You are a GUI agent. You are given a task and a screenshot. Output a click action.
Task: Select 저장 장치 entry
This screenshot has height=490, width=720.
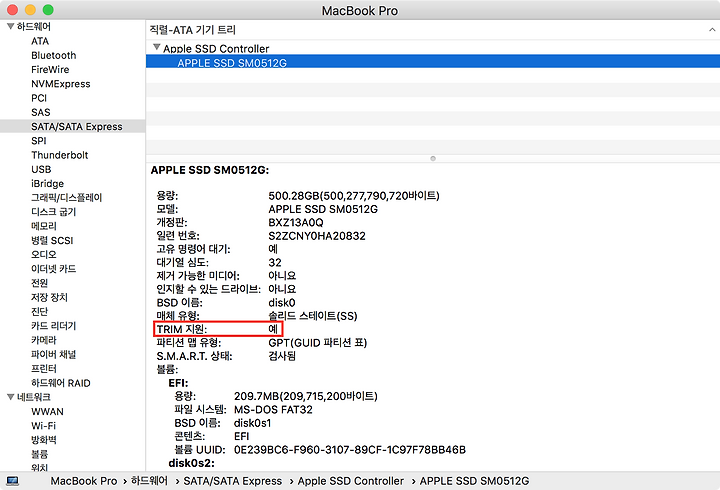(x=49, y=298)
